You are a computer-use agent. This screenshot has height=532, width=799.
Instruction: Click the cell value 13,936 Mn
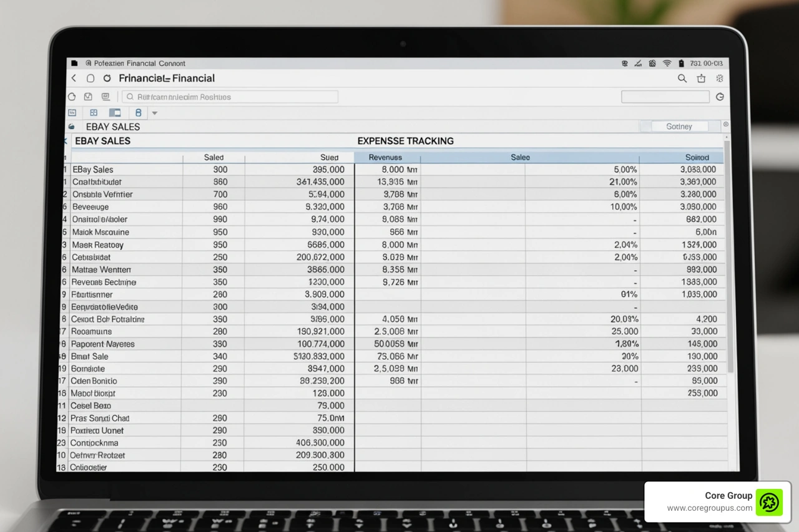398,182
